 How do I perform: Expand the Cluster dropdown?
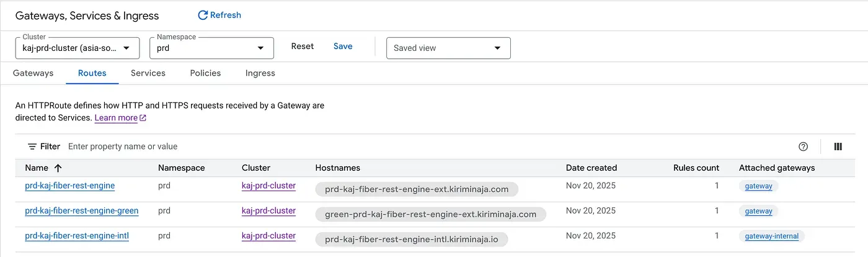click(126, 48)
